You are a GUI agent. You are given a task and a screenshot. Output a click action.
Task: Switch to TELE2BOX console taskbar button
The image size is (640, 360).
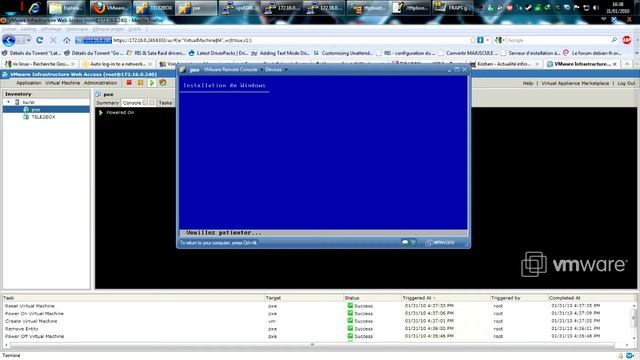coord(153,8)
